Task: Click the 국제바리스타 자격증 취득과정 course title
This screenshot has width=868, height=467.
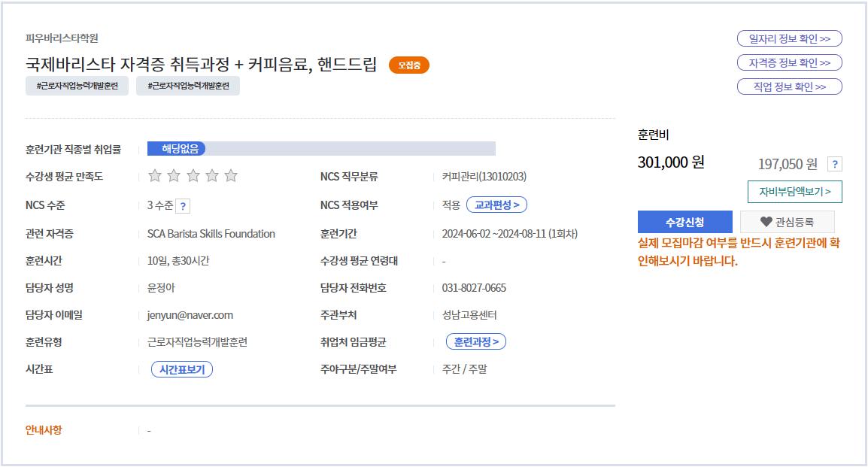Action: click(x=201, y=65)
